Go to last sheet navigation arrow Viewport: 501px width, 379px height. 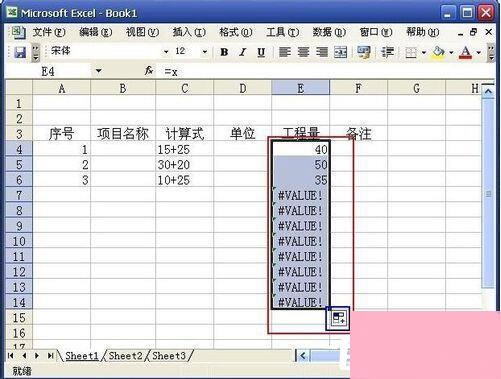[x=50, y=356]
